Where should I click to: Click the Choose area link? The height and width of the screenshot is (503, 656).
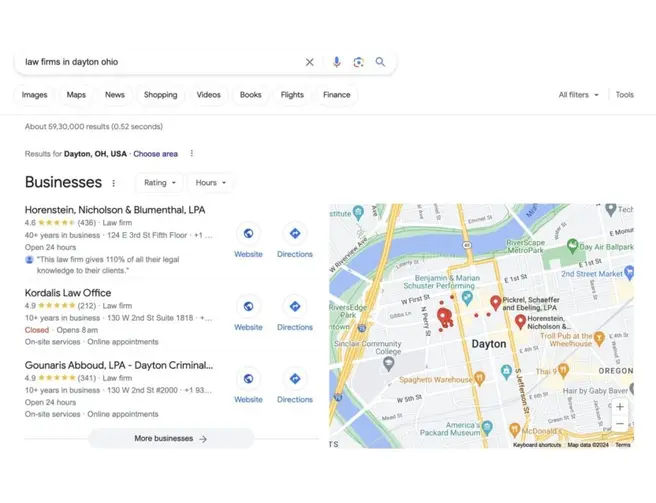point(156,154)
